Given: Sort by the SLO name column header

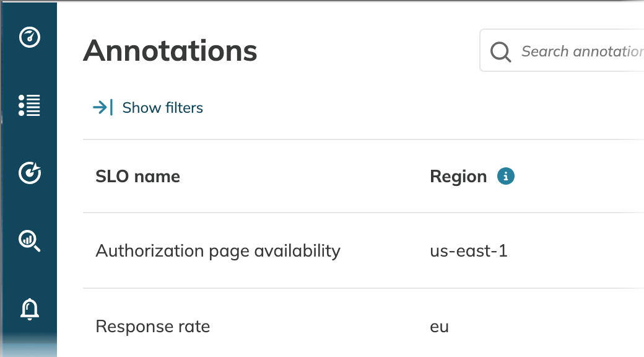Looking at the screenshot, I should pos(137,177).
